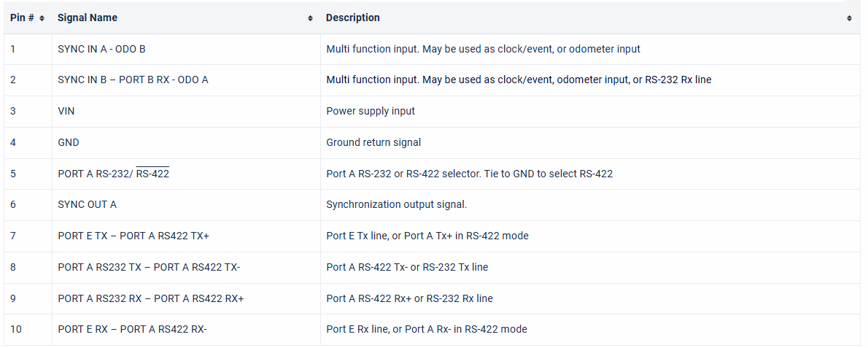The height and width of the screenshot is (348, 868).
Task: Click the sort icon beside Pin # header
Action: [x=42, y=18]
